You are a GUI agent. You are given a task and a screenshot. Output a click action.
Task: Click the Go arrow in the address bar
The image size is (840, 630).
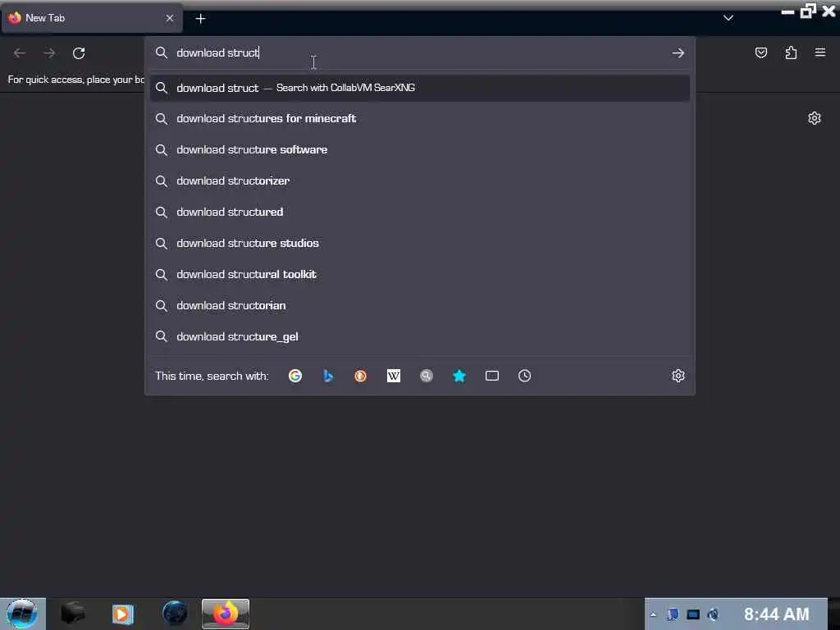coord(678,53)
